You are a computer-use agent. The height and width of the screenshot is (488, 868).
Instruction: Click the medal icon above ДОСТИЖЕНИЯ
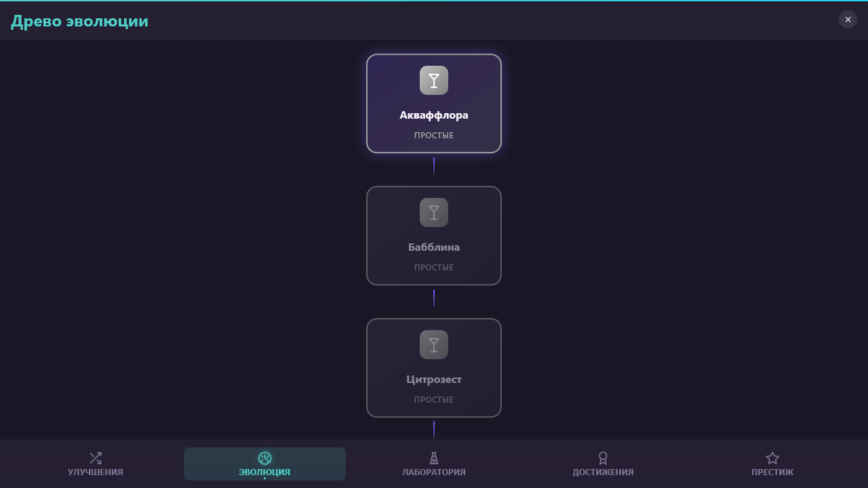coord(603,457)
